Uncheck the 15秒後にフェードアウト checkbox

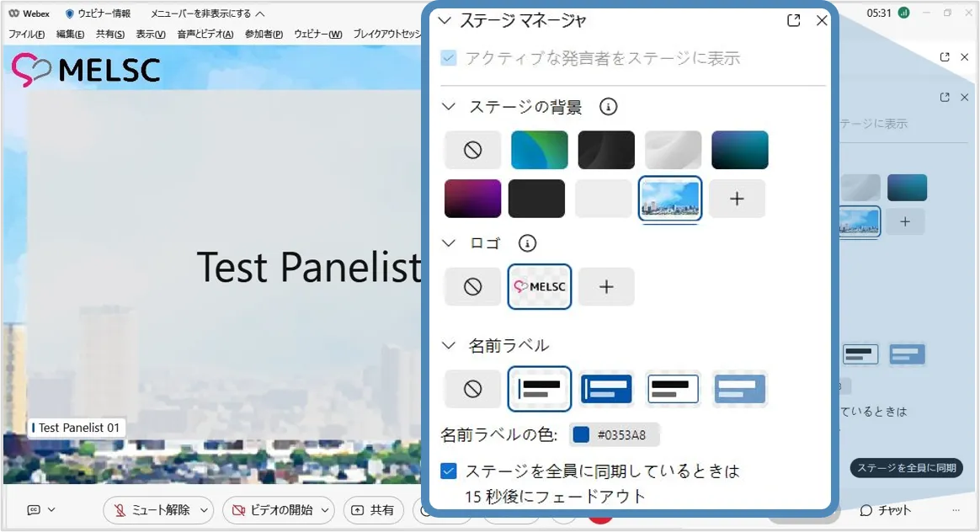click(x=449, y=471)
